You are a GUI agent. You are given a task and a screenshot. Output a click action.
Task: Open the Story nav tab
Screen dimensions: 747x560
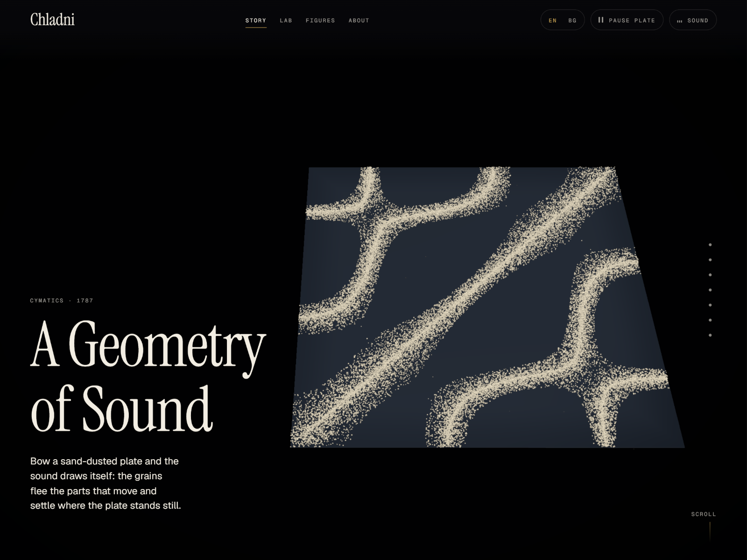coord(256,21)
